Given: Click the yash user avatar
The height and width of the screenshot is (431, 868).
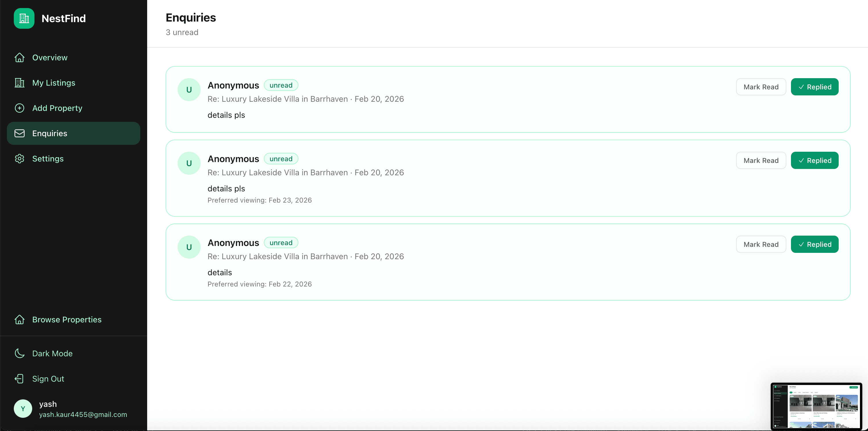Looking at the screenshot, I should pos(23,409).
